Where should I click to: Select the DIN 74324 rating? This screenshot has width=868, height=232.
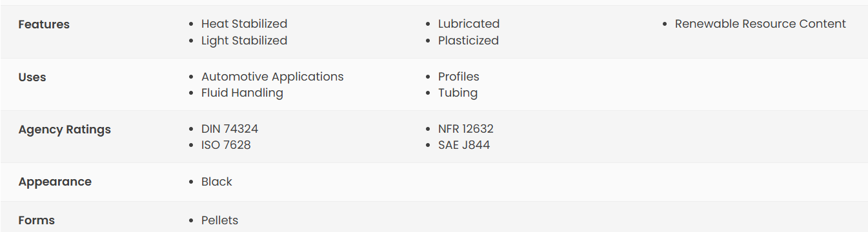(x=230, y=129)
